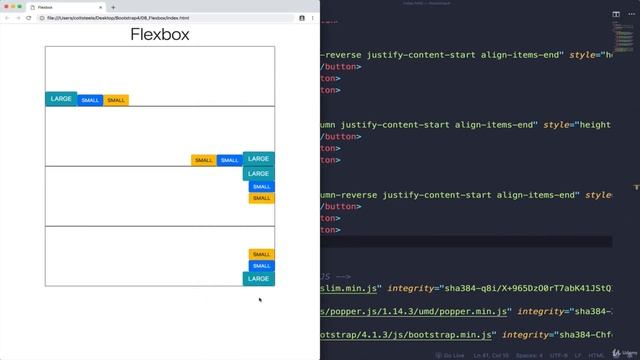Change indentation via Spaces: 4

(x=529, y=356)
